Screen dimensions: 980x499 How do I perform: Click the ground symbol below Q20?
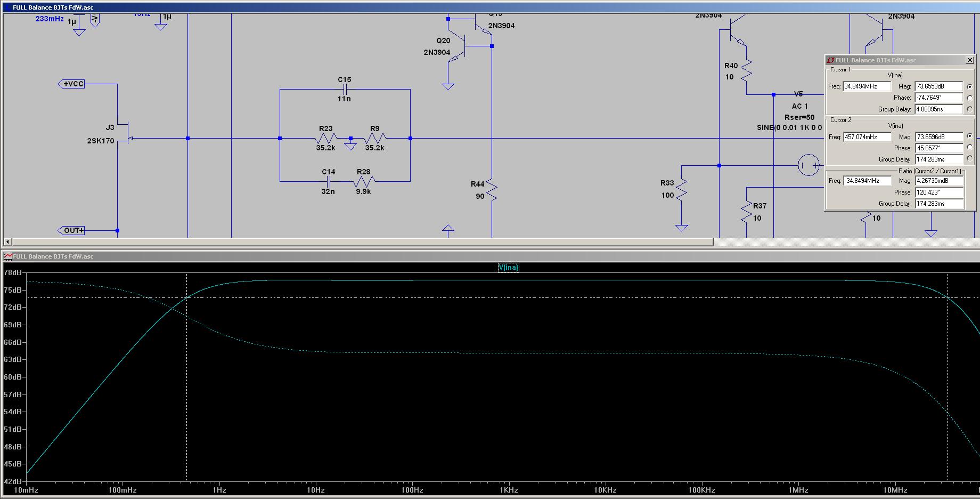[x=448, y=86]
